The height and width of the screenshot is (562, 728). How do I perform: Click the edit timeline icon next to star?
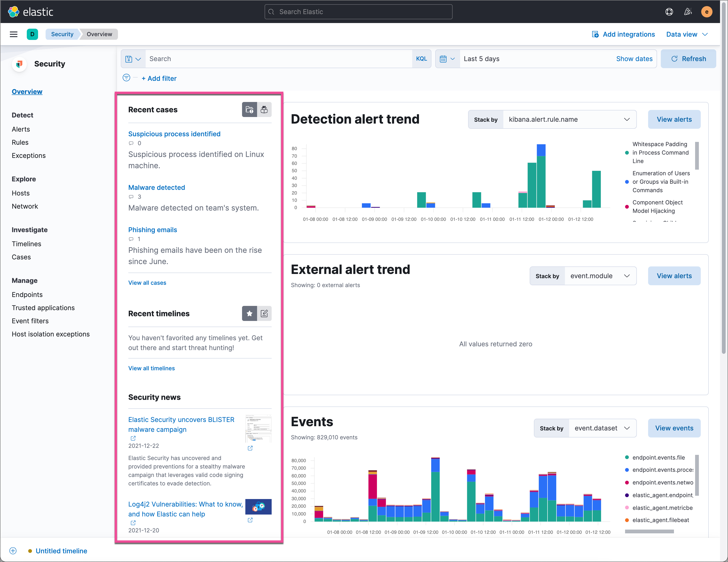click(x=264, y=313)
